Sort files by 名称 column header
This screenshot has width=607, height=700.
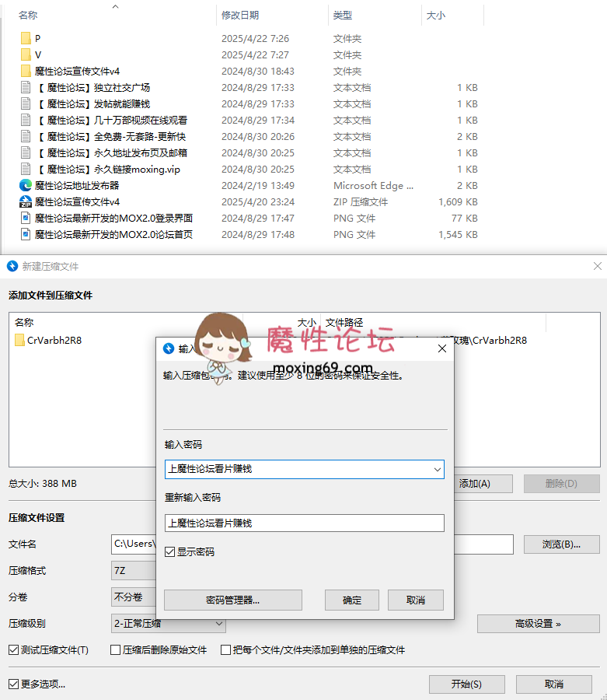point(28,16)
